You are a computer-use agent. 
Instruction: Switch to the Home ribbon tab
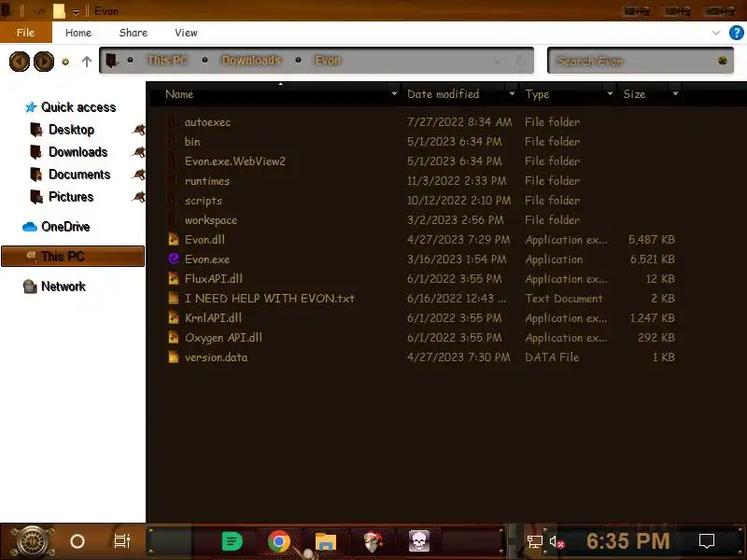tap(78, 33)
